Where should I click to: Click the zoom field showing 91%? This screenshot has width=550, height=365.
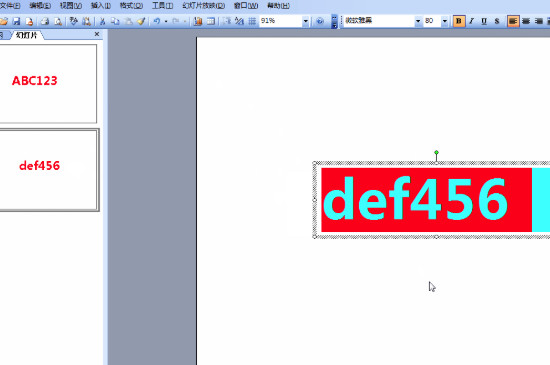[281, 21]
